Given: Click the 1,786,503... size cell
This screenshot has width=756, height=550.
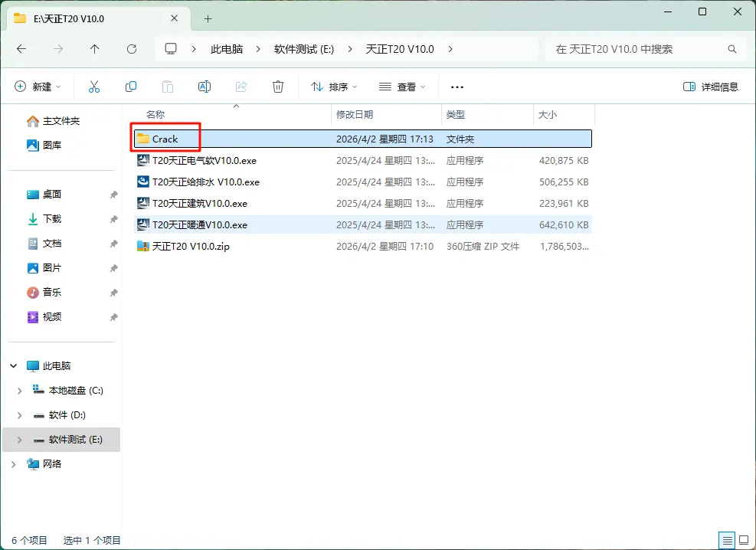Looking at the screenshot, I should coord(564,247).
